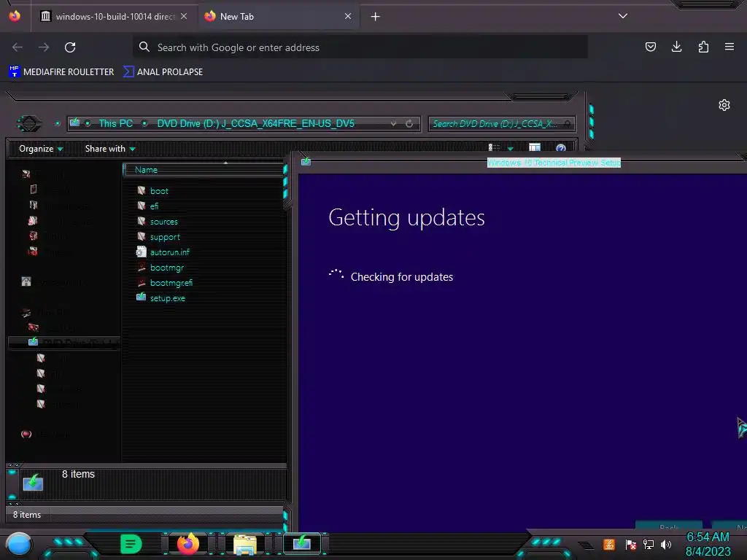This screenshot has width=747, height=560.
Task: Select setup.exe file
Action: (x=168, y=298)
